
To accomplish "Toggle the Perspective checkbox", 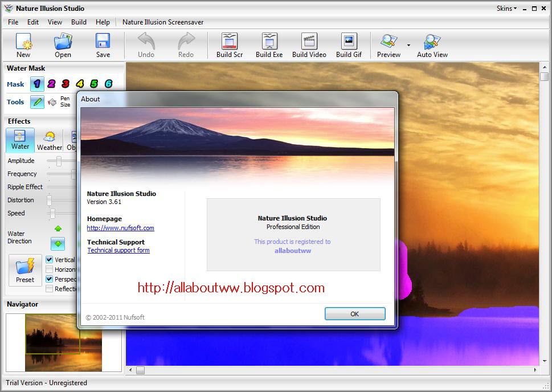I will [50, 279].
